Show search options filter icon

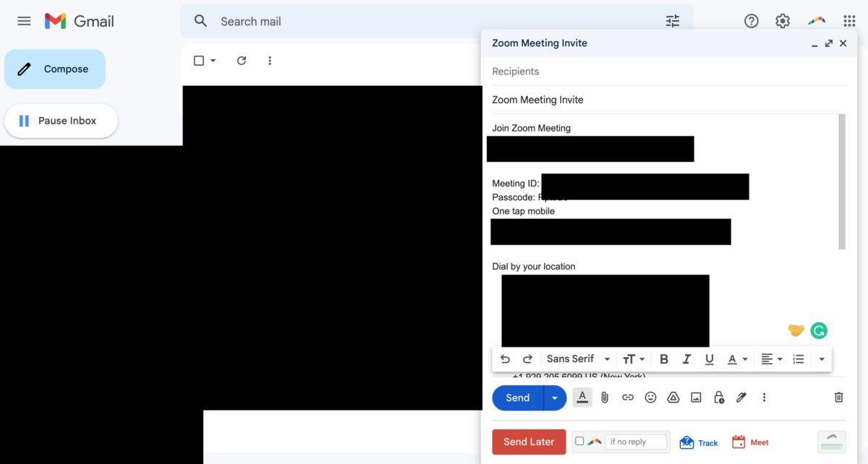click(673, 21)
